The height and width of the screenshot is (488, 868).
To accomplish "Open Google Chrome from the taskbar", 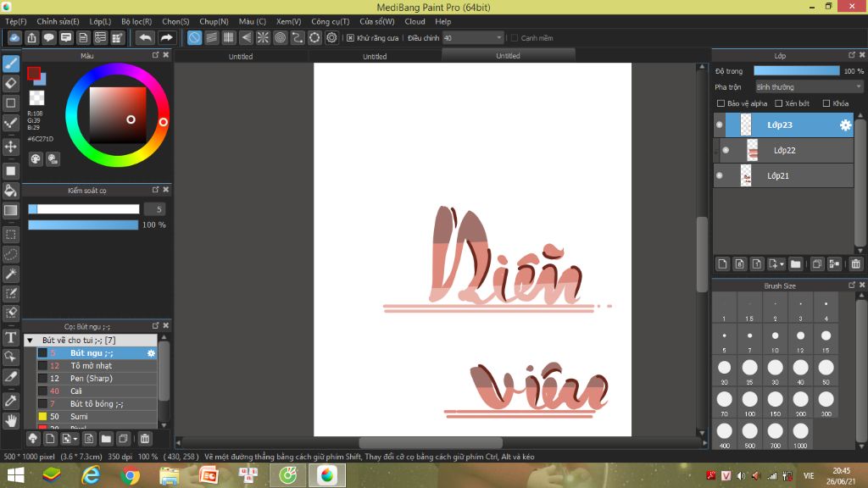I will (x=130, y=475).
